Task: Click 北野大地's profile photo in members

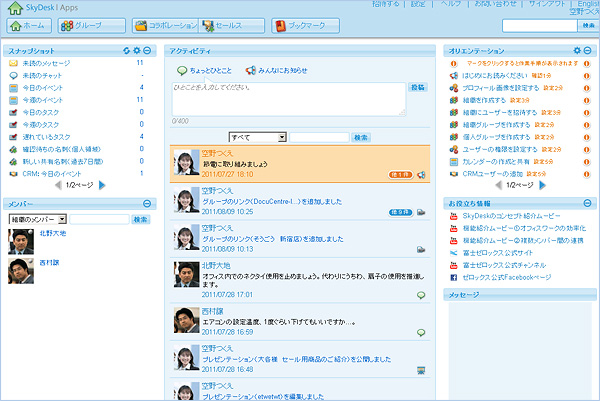Action: tap(20, 240)
